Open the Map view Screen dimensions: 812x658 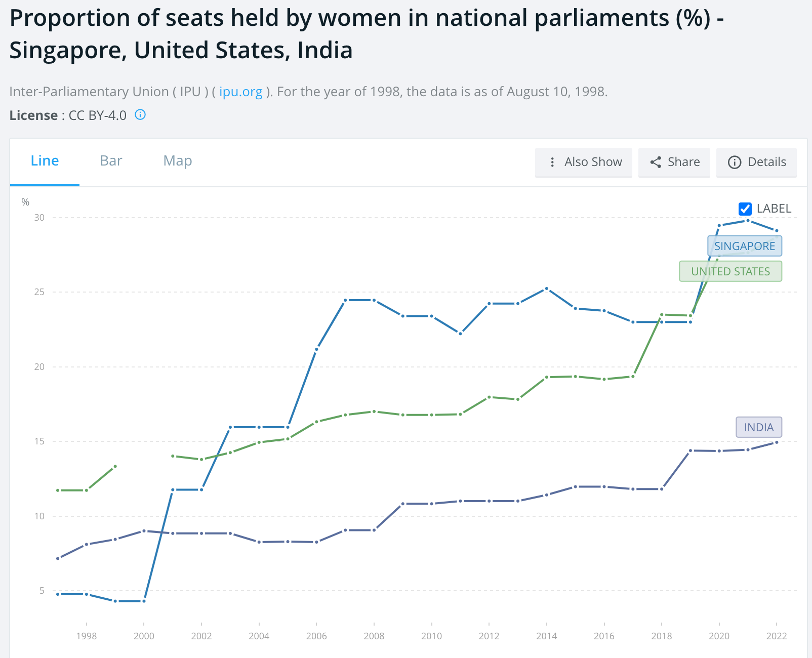pos(177,160)
